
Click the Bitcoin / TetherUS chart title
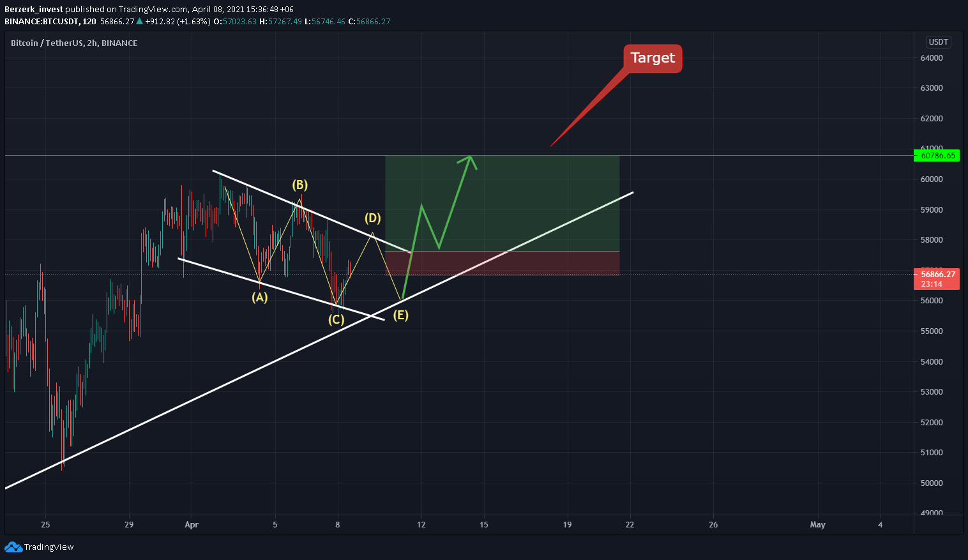pyautogui.click(x=74, y=43)
